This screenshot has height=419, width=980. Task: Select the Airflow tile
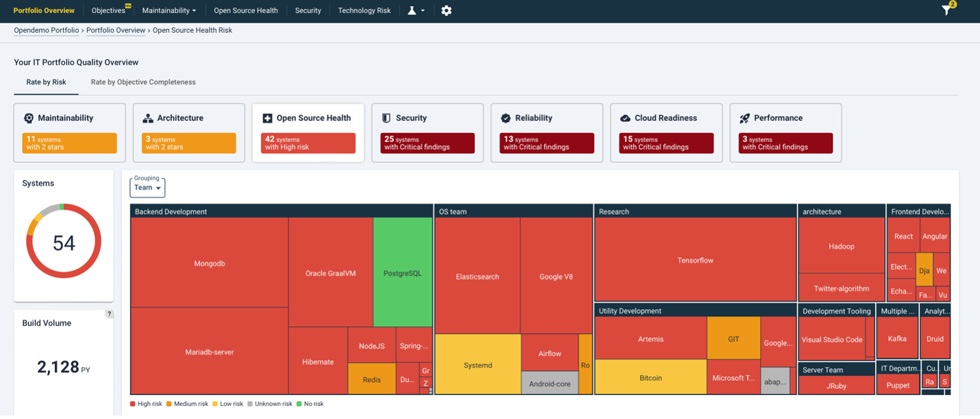click(x=550, y=353)
